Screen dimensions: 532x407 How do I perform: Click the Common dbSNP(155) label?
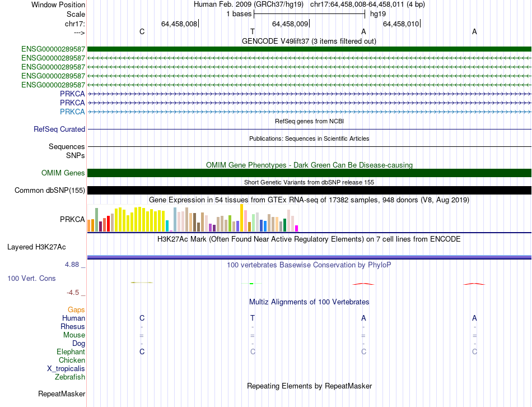click(49, 190)
